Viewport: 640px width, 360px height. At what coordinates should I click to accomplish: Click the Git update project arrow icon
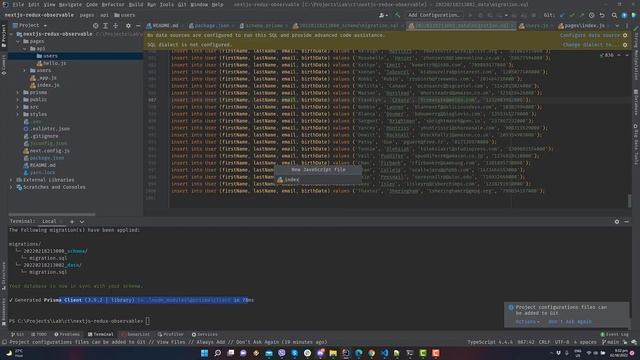562,15
